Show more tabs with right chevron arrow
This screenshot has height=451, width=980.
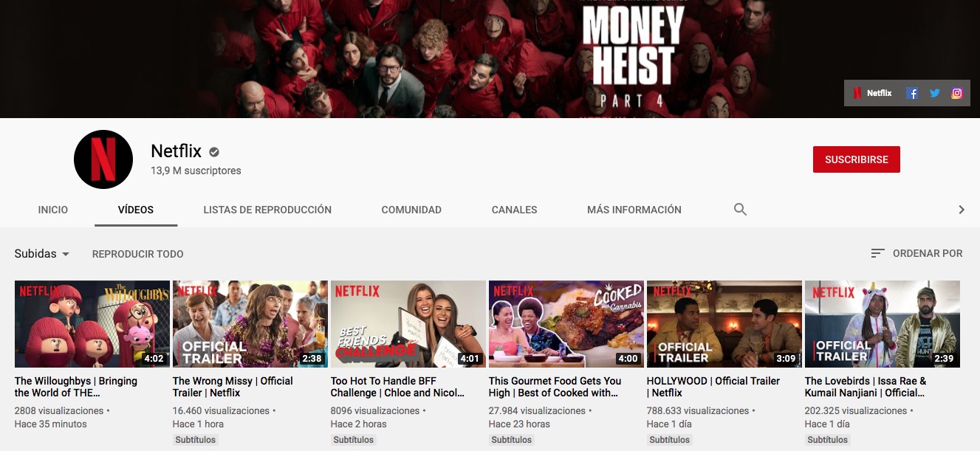click(x=962, y=210)
